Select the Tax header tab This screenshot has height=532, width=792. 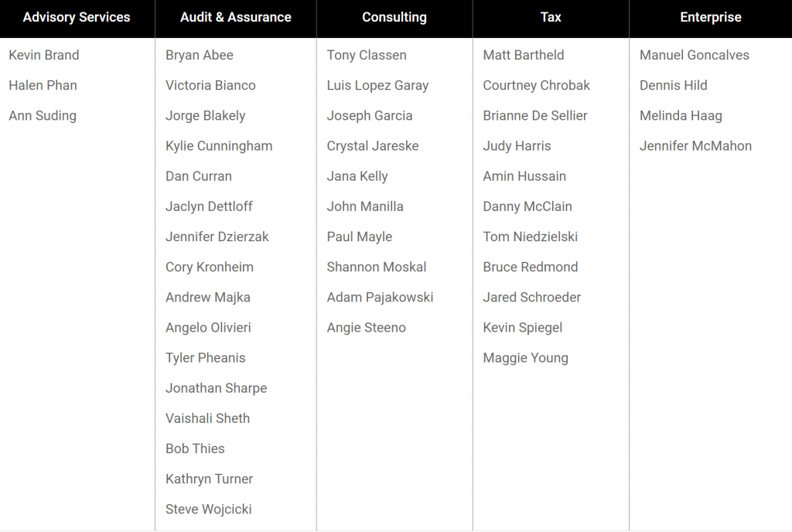pyautogui.click(x=551, y=17)
